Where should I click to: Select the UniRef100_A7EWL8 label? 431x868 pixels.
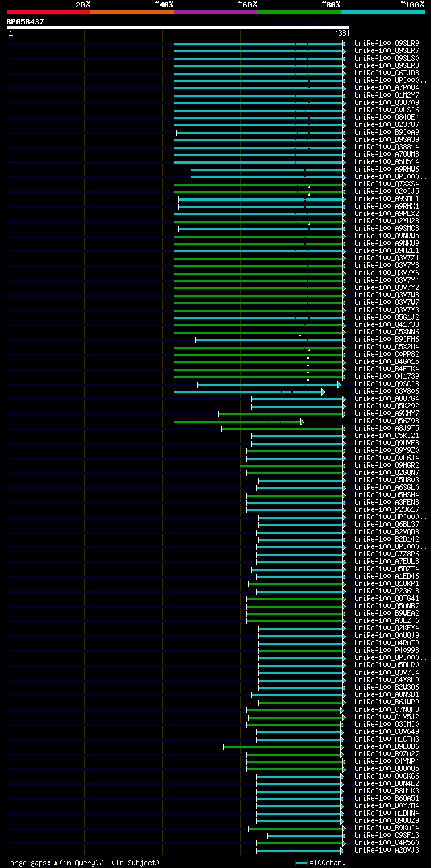coord(387,562)
